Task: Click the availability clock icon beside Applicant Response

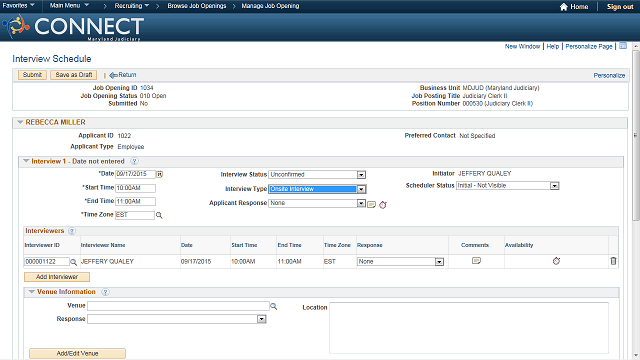Action: coord(382,204)
